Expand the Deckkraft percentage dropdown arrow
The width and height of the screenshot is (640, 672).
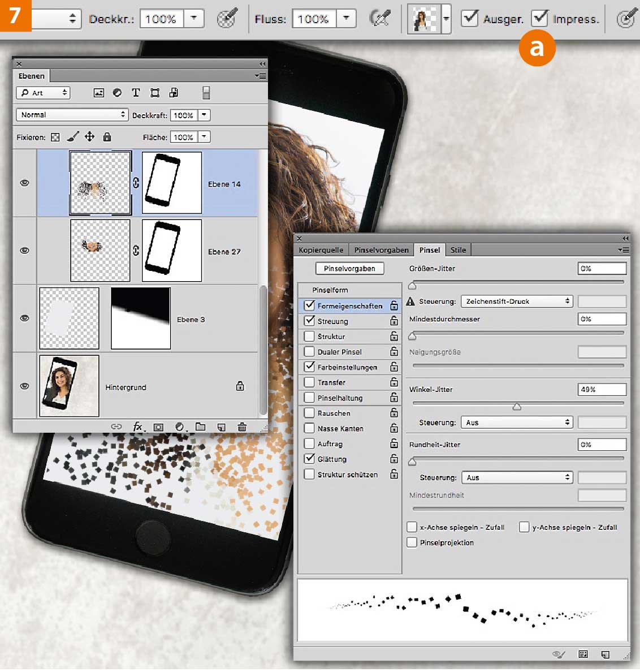(x=204, y=115)
